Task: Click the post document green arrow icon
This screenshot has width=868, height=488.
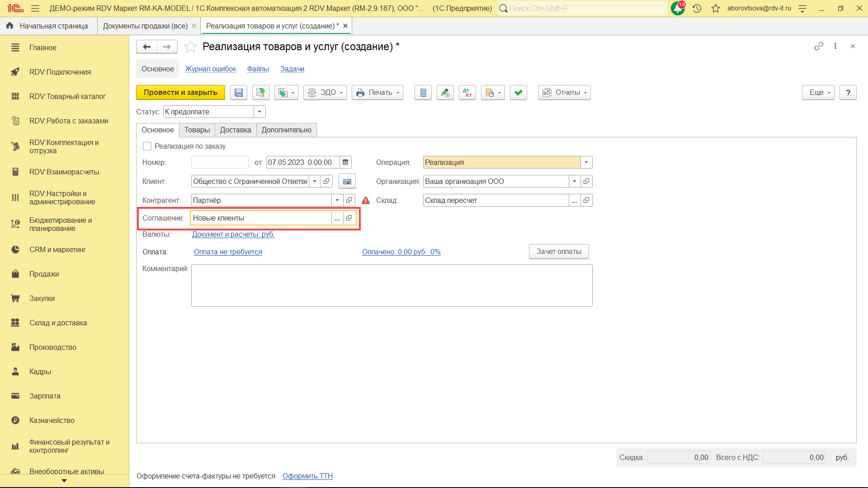Action: coord(260,93)
